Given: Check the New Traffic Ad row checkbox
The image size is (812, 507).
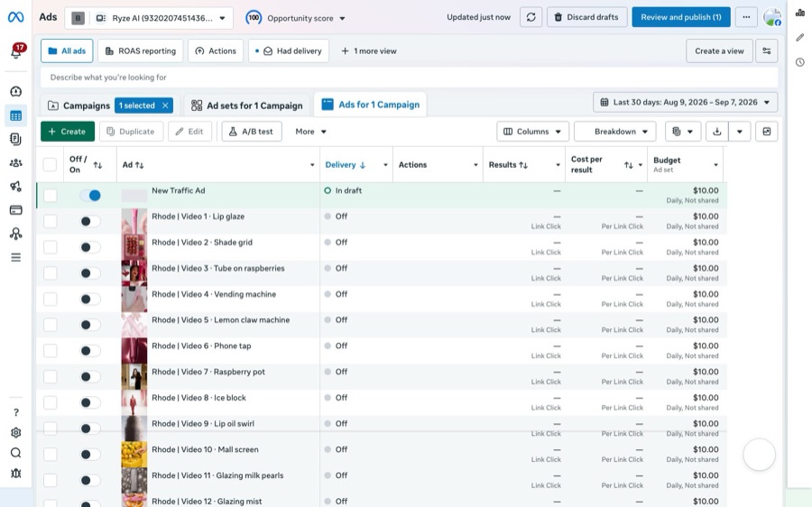Looking at the screenshot, I should click(x=50, y=195).
